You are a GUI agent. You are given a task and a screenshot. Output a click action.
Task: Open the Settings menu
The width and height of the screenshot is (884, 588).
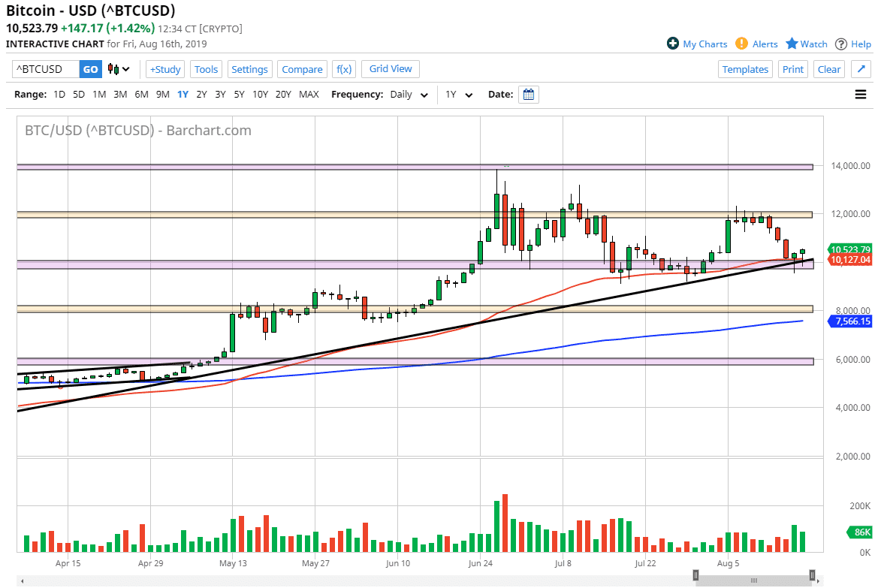pos(250,69)
